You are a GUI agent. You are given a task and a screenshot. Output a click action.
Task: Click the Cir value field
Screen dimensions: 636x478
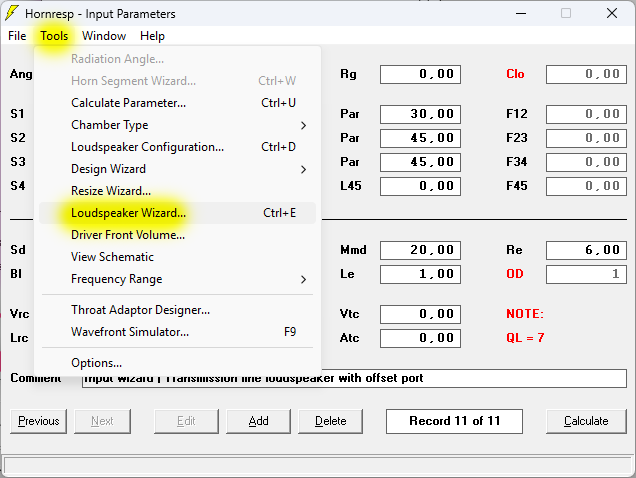coord(586,74)
